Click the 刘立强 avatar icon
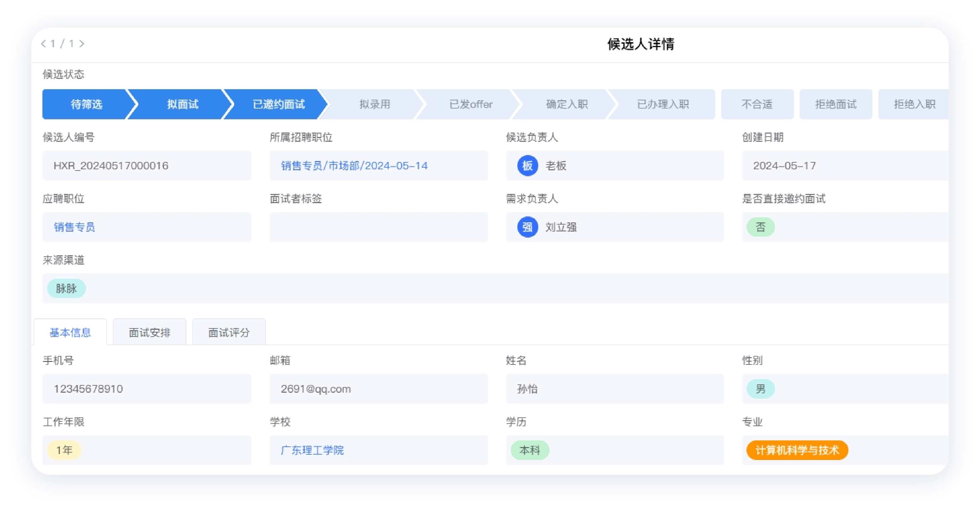This screenshot has height=510, width=980. [x=528, y=227]
